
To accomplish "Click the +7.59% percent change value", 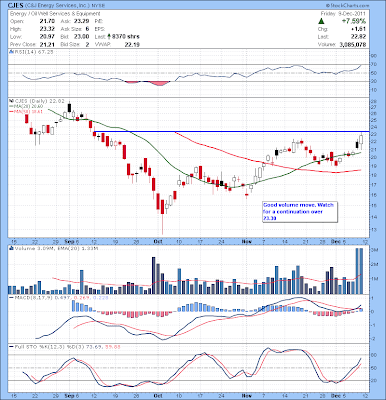I will coord(355,21).
